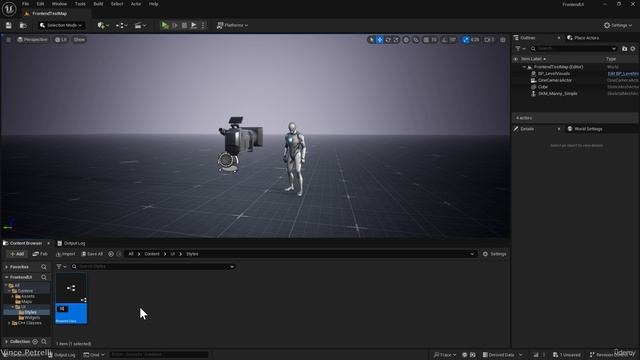
Task: Open the File menu
Action: pyautogui.click(x=25, y=4)
